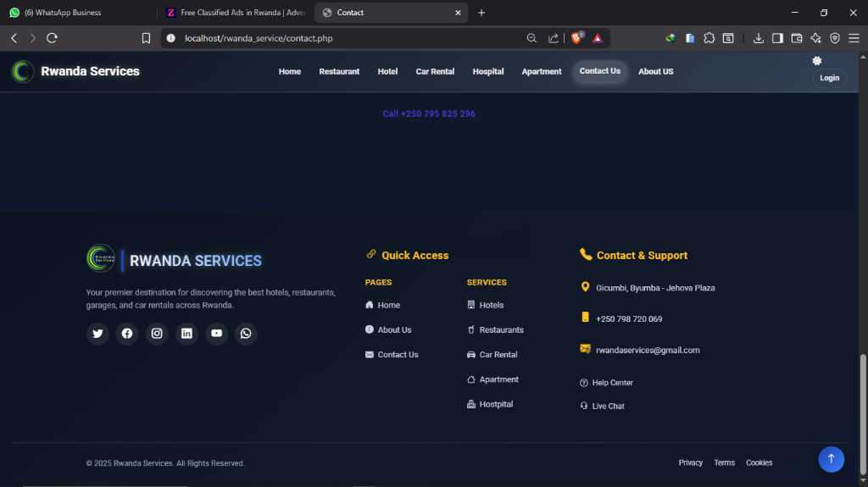Open the Privacy footer link
This screenshot has width=868, height=487.
690,462
